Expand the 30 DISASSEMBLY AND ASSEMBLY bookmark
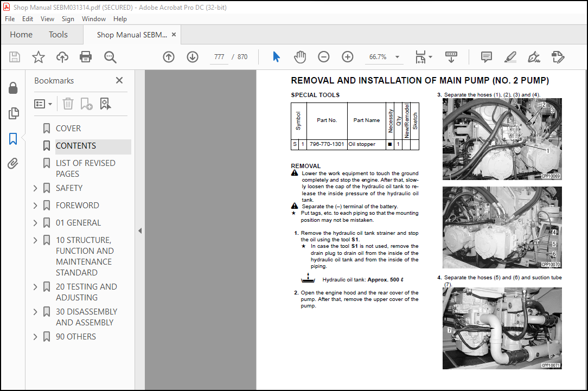588x391 pixels. [35, 312]
